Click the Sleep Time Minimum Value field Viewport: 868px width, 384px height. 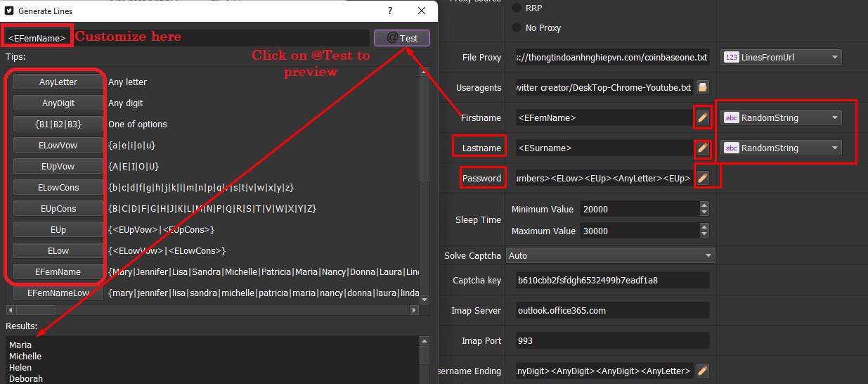pos(639,210)
